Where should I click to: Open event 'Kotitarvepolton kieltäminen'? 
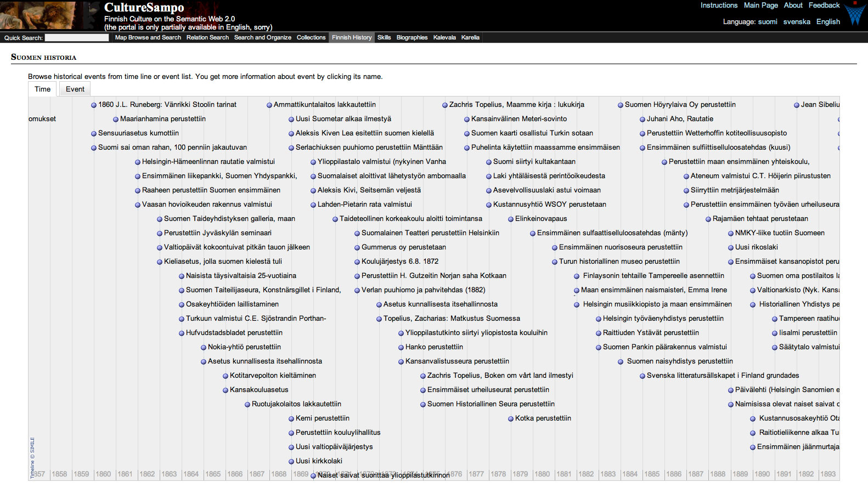point(273,376)
